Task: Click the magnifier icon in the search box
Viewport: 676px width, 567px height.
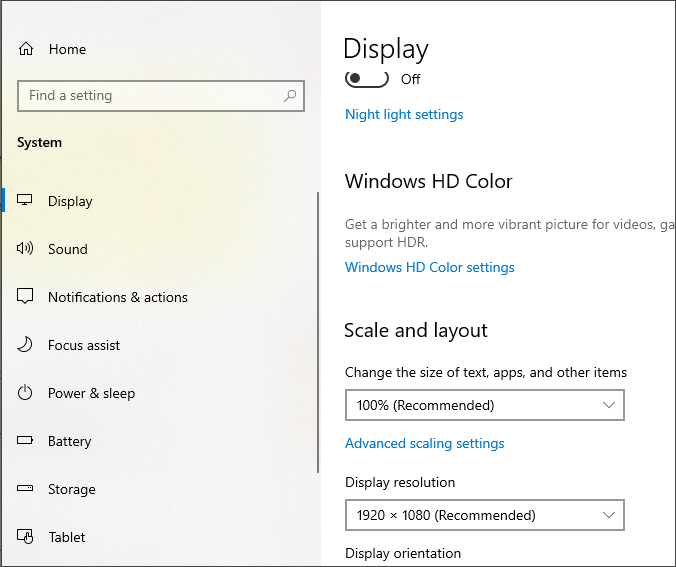Action: (x=290, y=96)
